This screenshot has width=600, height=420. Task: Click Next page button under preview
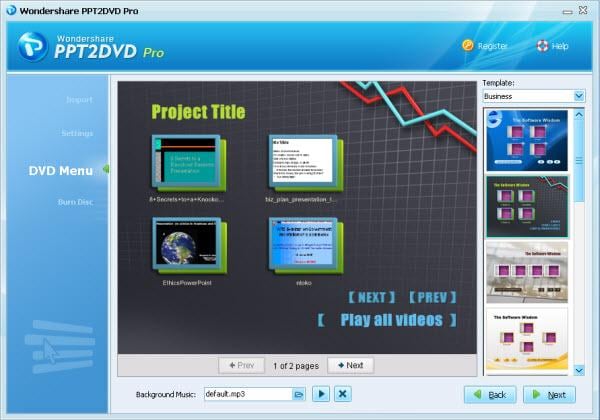351,365
